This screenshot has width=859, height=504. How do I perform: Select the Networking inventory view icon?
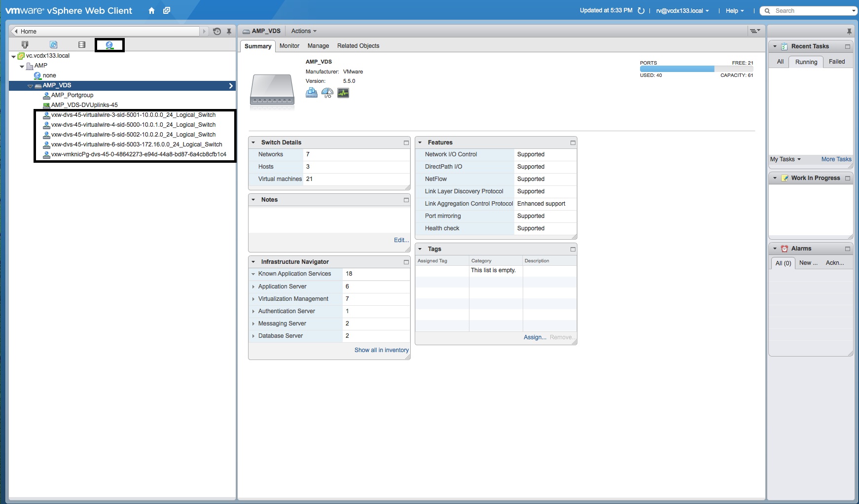point(109,45)
